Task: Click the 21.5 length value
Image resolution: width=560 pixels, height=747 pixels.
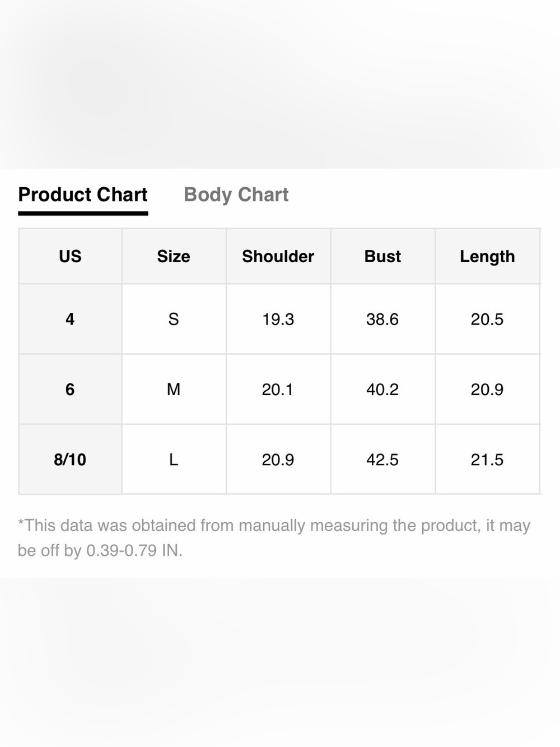Action: pos(487,460)
